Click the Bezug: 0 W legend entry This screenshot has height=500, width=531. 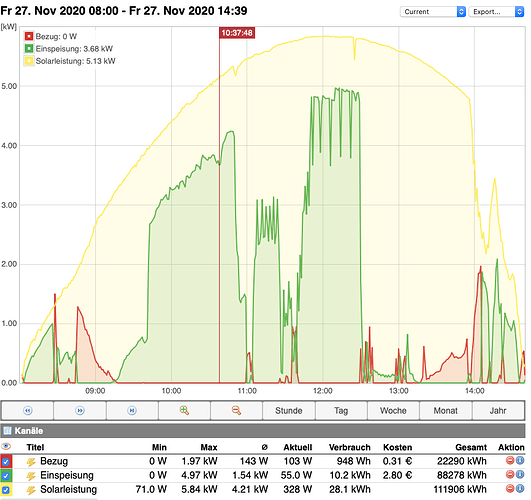[56, 36]
